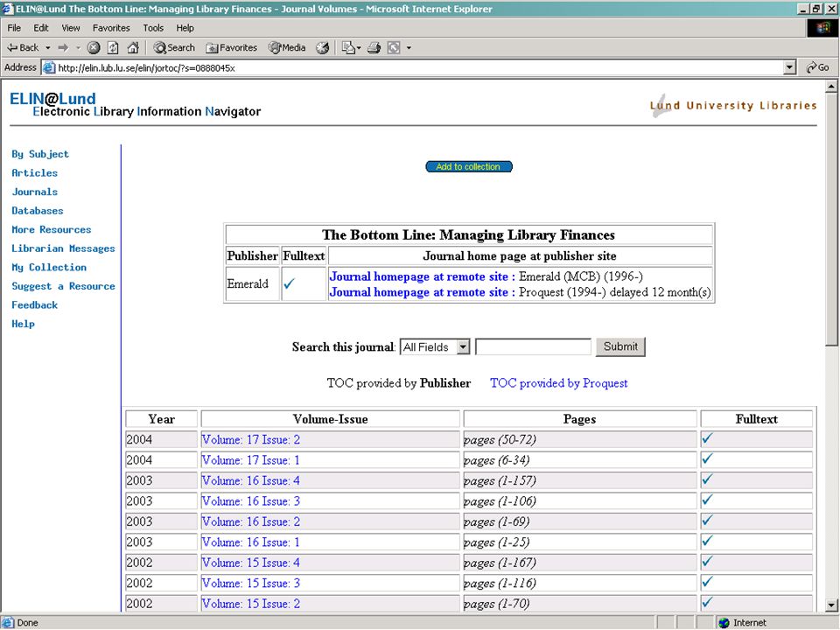Screen dimensions: 840x630
Task: Open TOC provided by Proquest link
Action: [559, 383]
